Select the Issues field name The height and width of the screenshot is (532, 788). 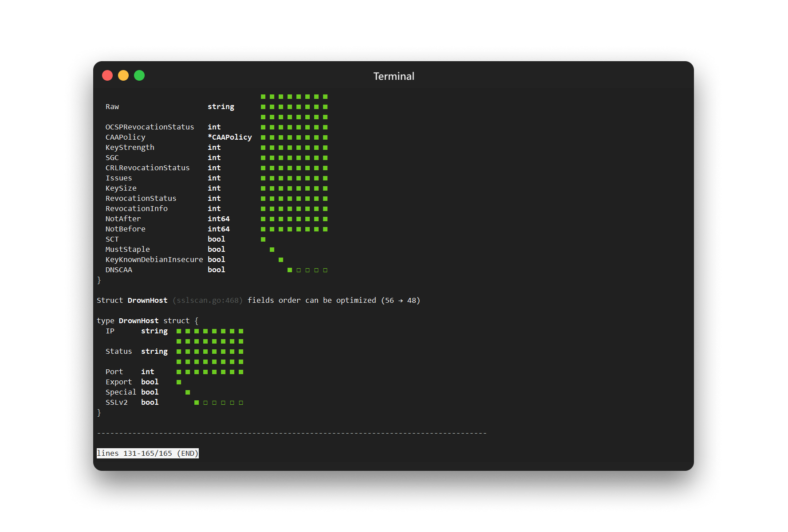pyautogui.click(x=119, y=178)
